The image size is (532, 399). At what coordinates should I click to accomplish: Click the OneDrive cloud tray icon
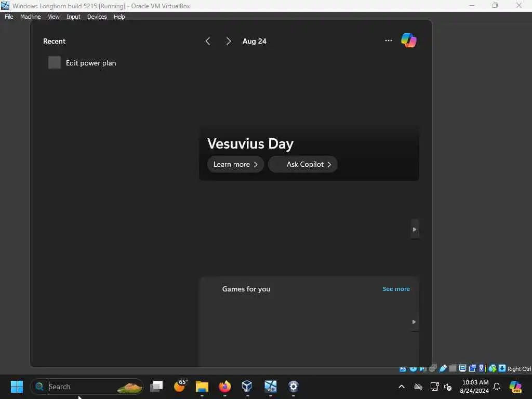[418, 387]
